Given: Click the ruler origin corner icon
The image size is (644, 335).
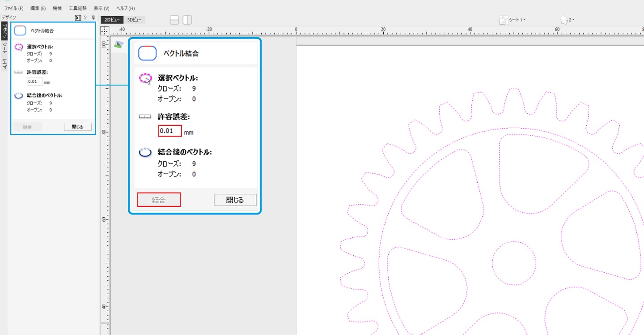Looking at the screenshot, I should pyautogui.click(x=105, y=30).
